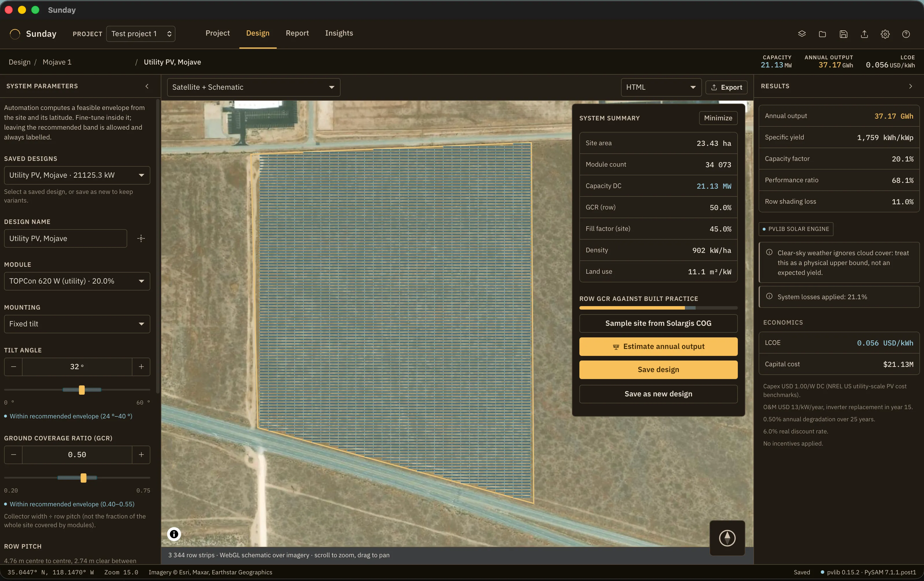The width and height of the screenshot is (924, 581).
Task: Click the Design breadcrumb link
Action: point(20,62)
